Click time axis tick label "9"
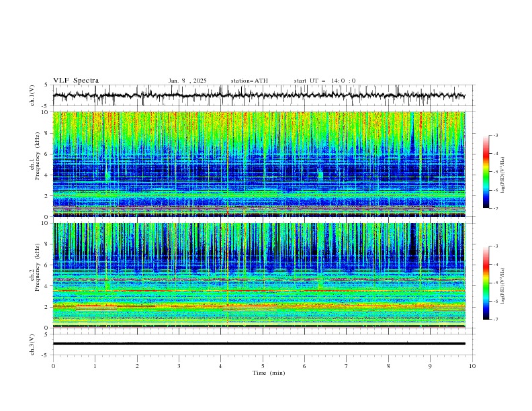 [x=430, y=366]
